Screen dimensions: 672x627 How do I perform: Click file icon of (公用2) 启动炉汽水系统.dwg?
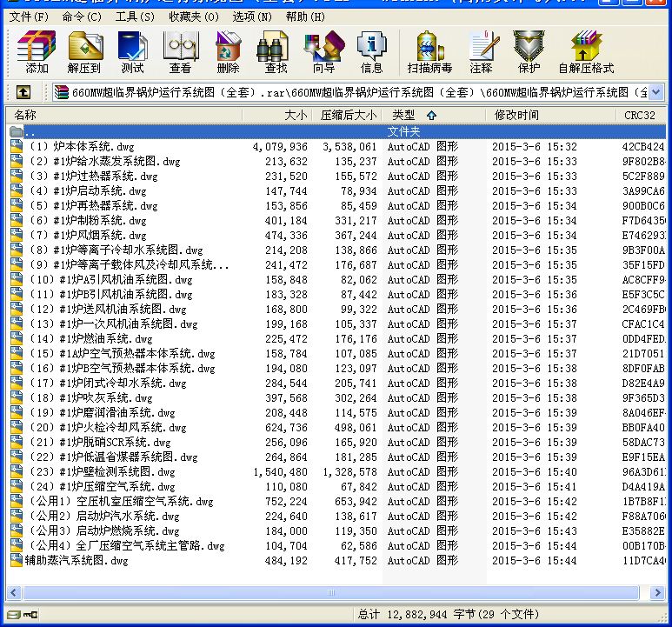pos(17,516)
